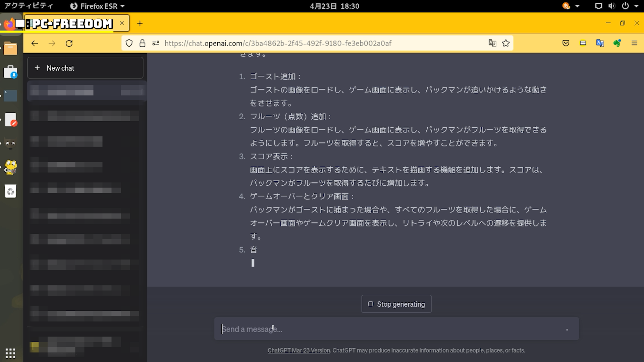The image size is (644, 362).
Task: Open a new browser tab
Action: click(x=140, y=23)
